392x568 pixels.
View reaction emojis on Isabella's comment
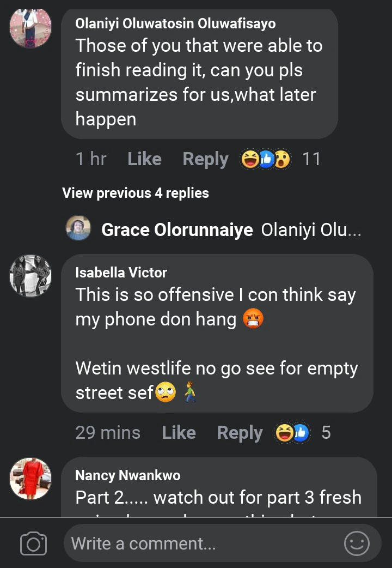point(292,433)
